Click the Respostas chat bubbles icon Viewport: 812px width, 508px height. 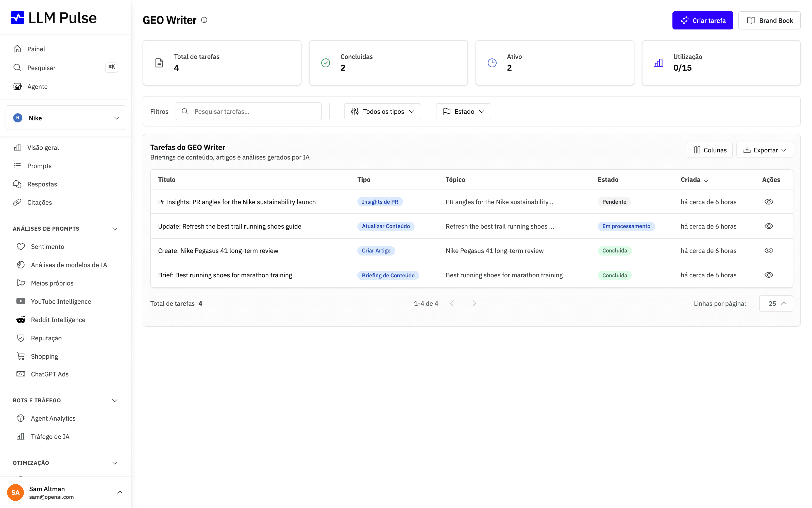[17, 184]
